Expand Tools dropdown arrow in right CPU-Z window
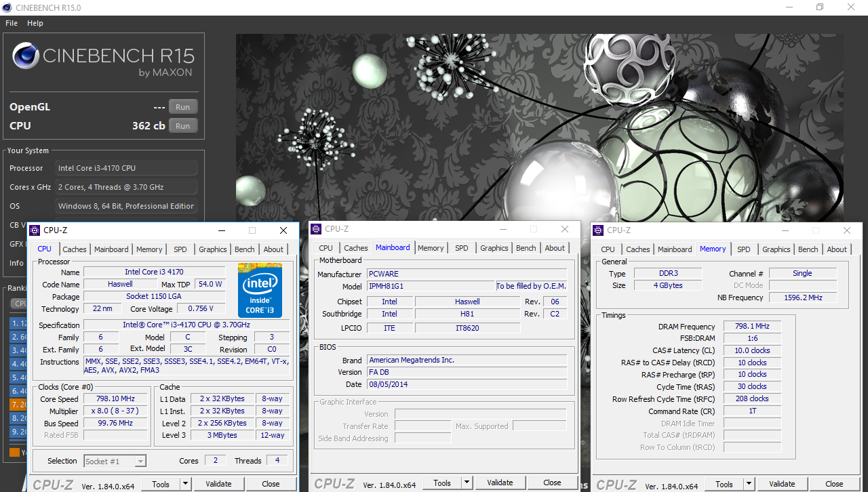 click(749, 484)
